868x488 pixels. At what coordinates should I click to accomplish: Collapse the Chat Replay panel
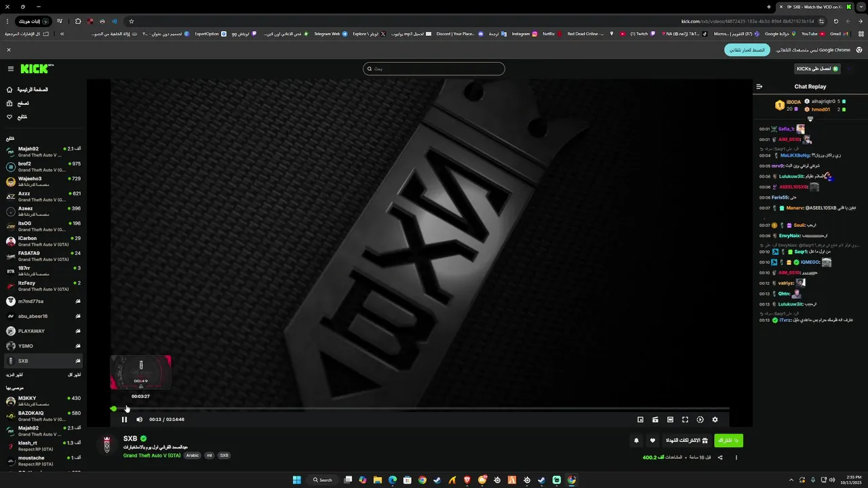pos(759,86)
